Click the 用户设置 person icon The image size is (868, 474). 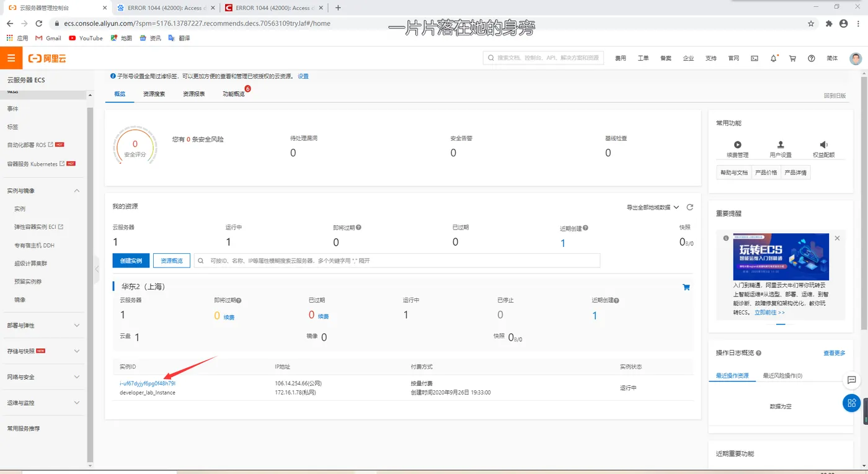(781, 144)
